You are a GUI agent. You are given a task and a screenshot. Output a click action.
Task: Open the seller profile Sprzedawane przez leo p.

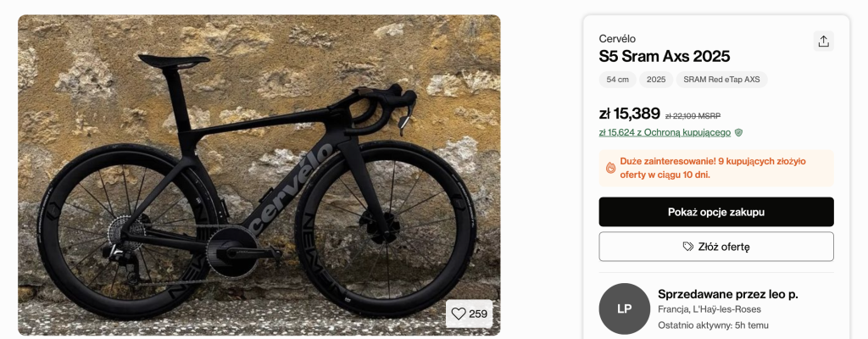coord(727,294)
